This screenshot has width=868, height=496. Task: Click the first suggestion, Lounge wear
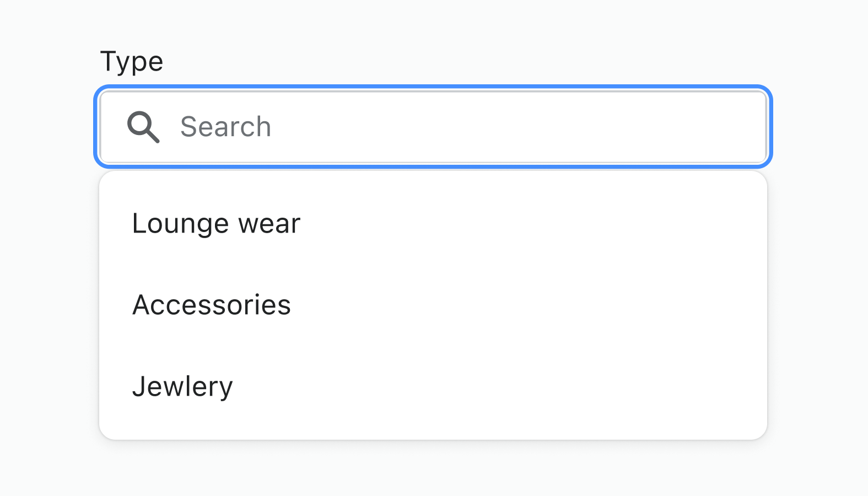pyautogui.click(x=217, y=224)
